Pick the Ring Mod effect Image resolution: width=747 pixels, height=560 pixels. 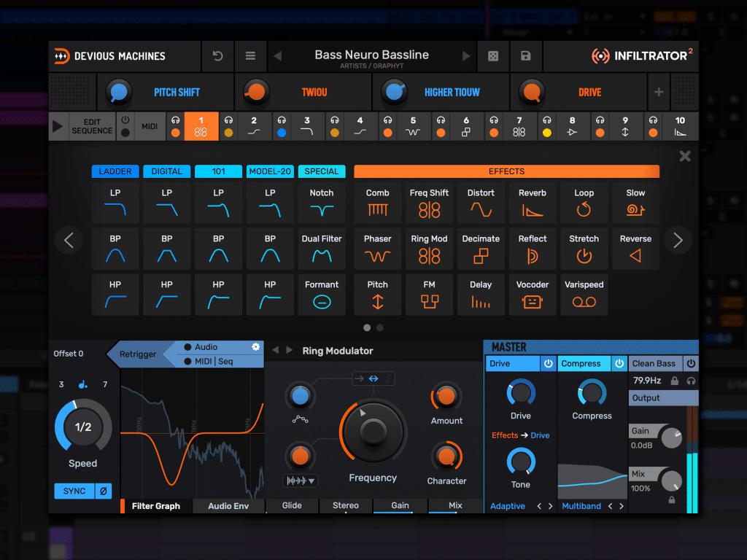pyautogui.click(x=429, y=249)
